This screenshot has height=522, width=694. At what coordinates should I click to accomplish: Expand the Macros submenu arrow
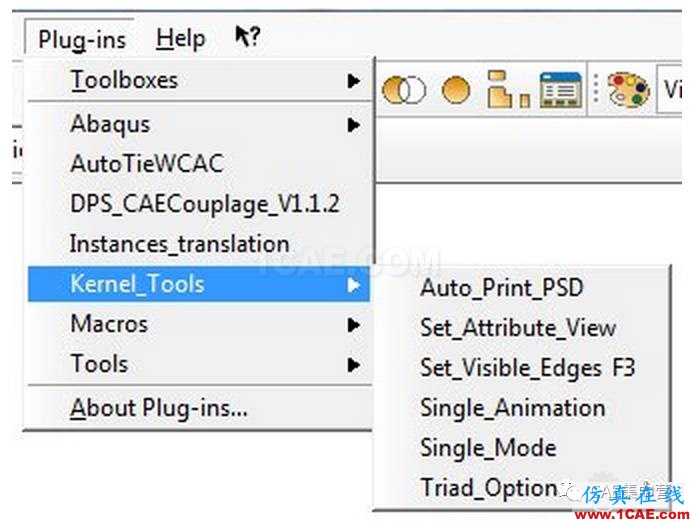353,325
